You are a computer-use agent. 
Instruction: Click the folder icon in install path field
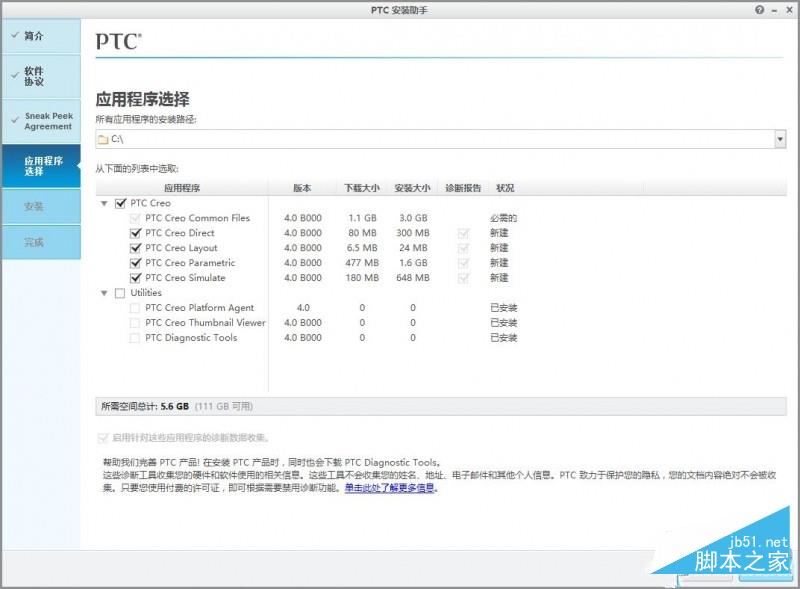pyautogui.click(x=104, y=139)
